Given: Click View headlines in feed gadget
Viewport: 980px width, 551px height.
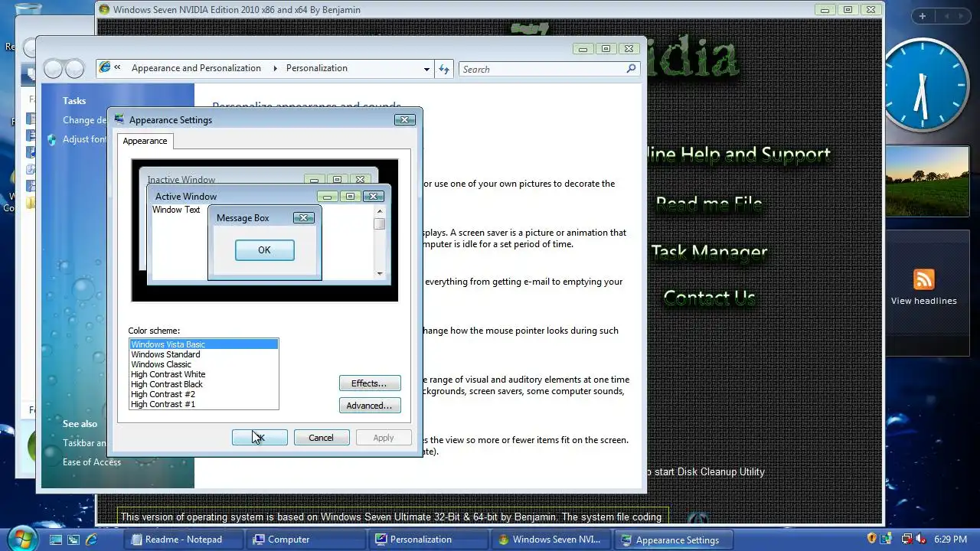Looking at the screenshot, I should (923, 301).
